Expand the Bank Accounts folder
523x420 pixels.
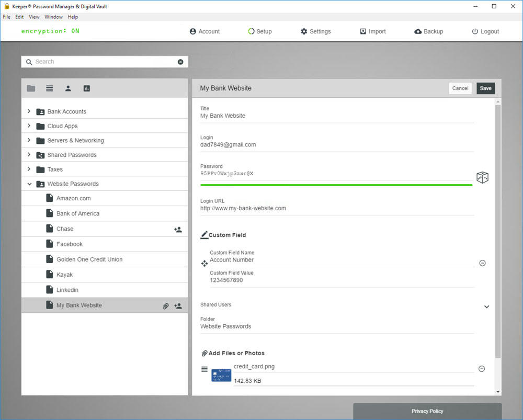[x=29, y=111]
